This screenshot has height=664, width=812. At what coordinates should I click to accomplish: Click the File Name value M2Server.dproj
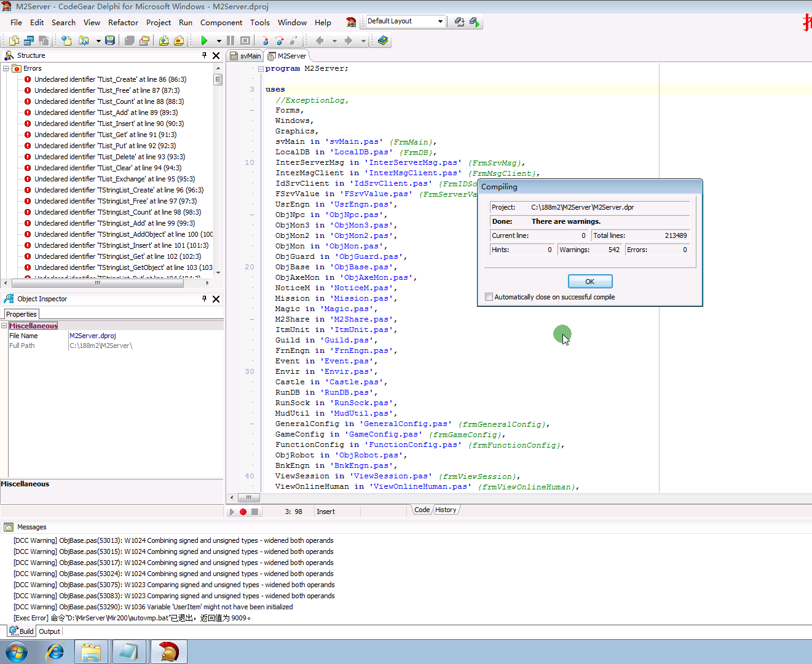[x=93, y=336]
